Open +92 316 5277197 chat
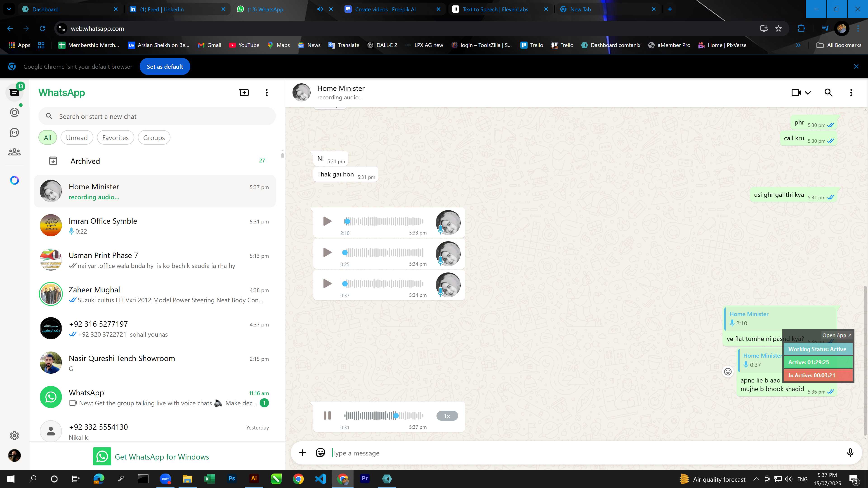Image resolution: width=868 pixels, height=488 pixels. [x=155, y=329]
